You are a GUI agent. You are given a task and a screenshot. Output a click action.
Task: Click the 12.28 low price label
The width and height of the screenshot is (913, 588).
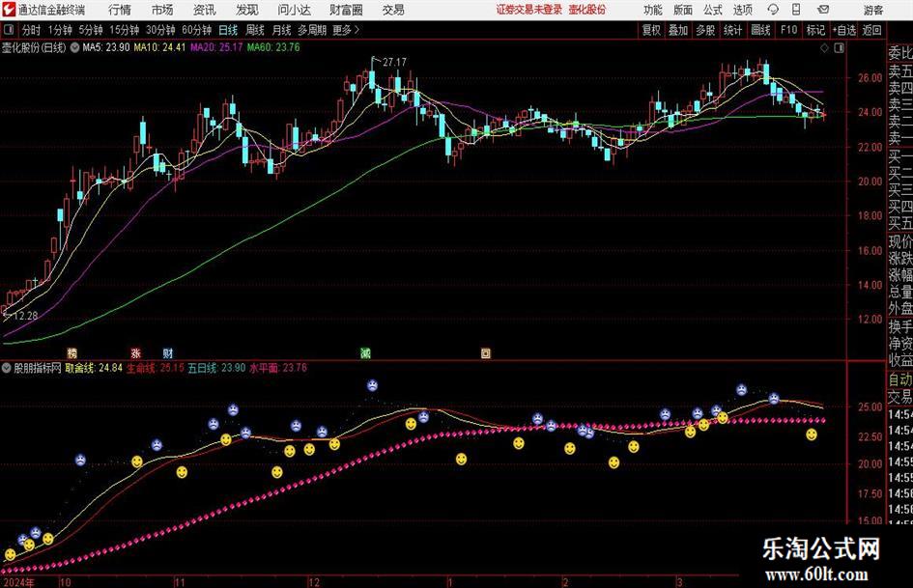click(25, 316)
